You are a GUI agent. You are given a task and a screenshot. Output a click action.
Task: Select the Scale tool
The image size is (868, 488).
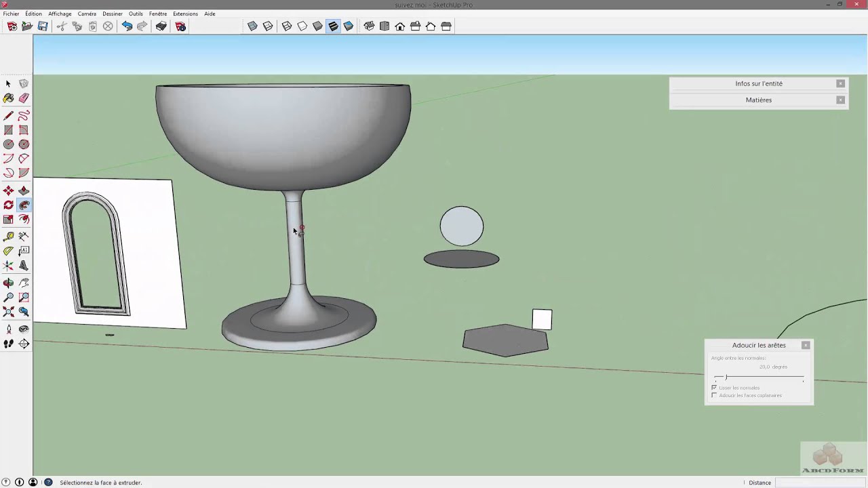coord(8,220)
